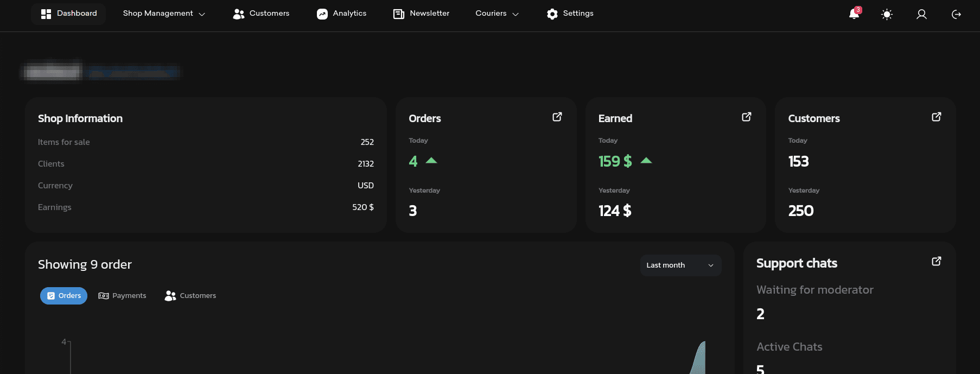This screenshot has height=374, width=980.
Task: Click the chart Customers tab people icon
Action: point(170,295)
